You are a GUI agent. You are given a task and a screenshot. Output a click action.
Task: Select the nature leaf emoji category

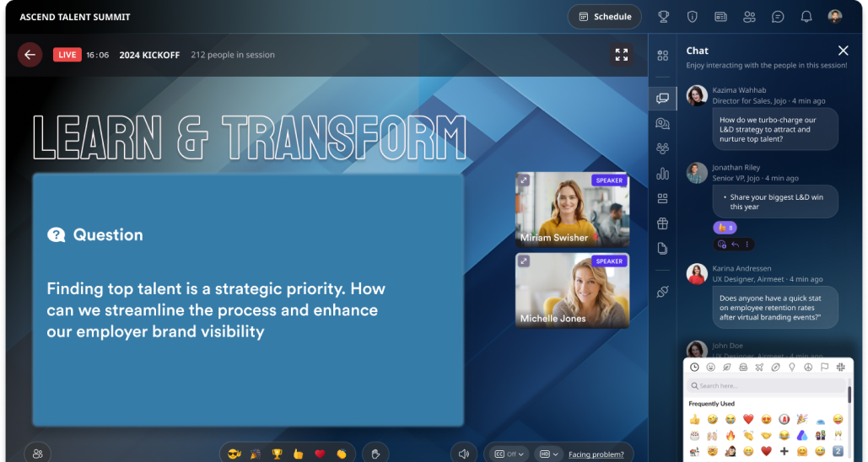727,367
